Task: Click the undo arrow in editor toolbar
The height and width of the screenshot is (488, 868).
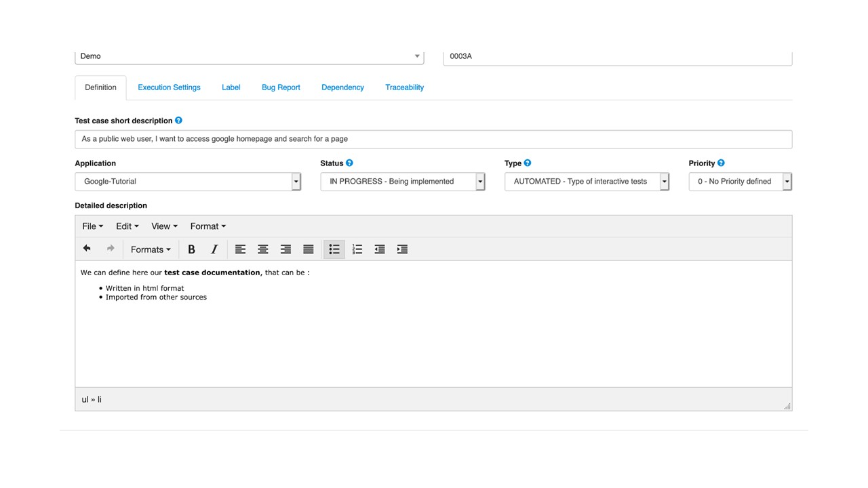Action: pos(87,249)
